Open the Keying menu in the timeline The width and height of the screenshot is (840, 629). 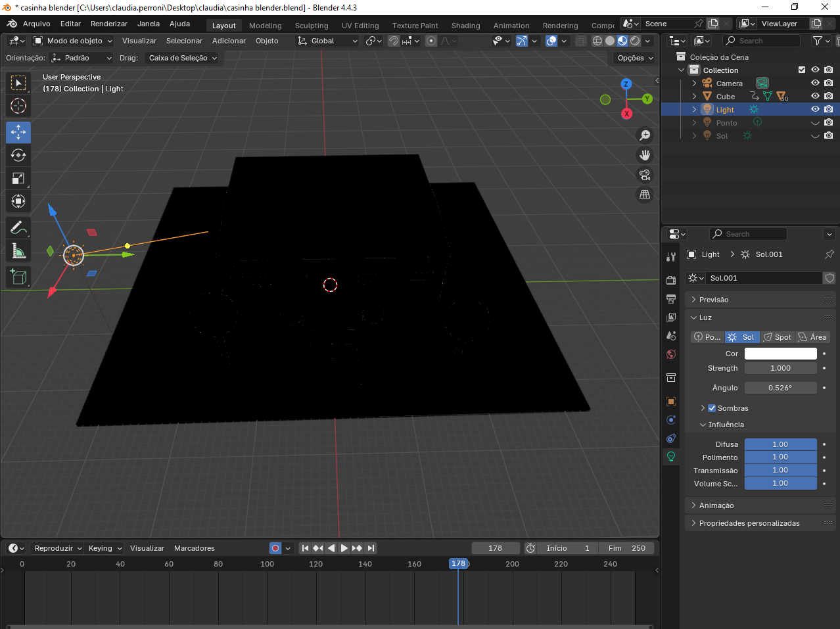click(105, 548)
